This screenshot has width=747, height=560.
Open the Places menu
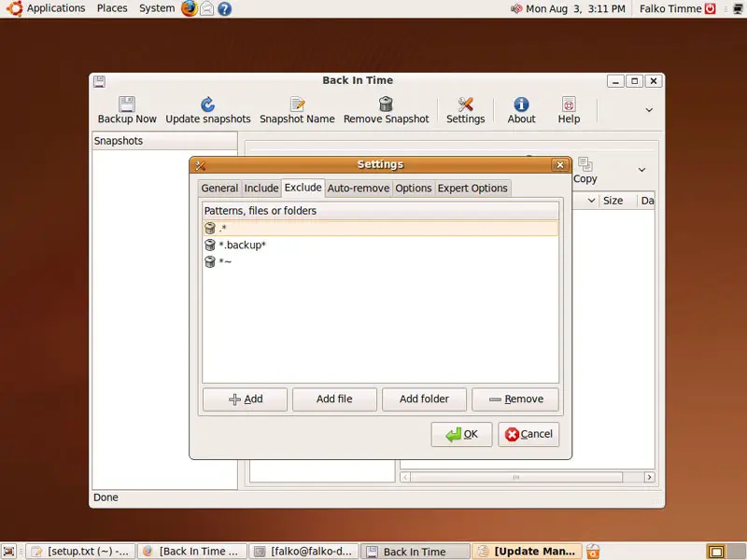pos(112,8)
